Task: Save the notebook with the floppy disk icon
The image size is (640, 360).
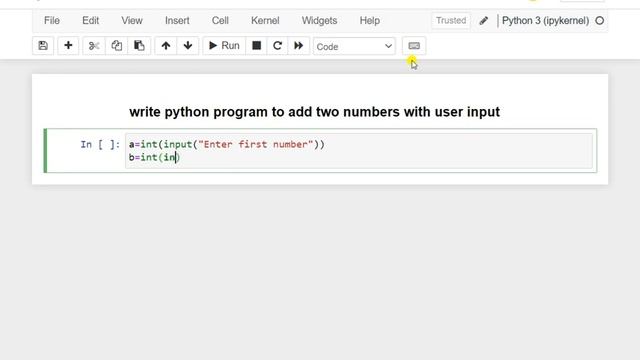Action: (43, 46)
